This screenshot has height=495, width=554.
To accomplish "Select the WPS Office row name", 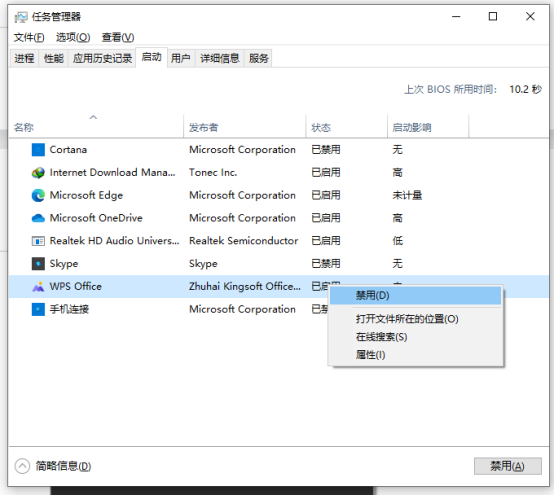I will [76, 286].
